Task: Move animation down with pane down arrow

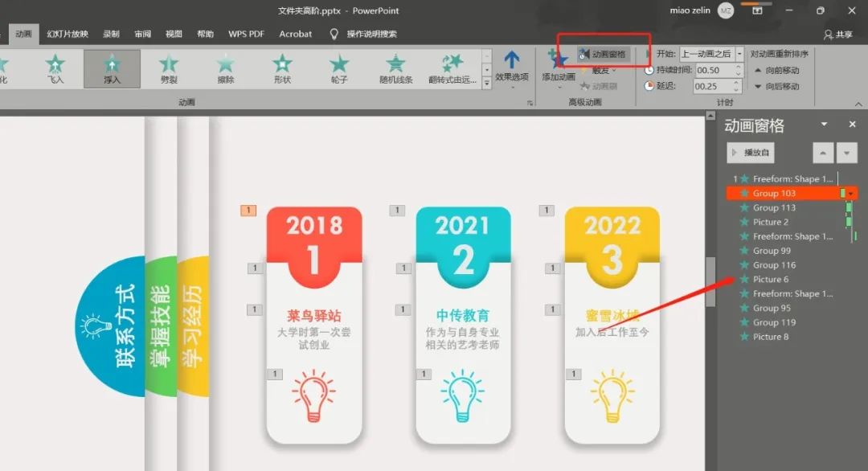Action: click(847, 153)
